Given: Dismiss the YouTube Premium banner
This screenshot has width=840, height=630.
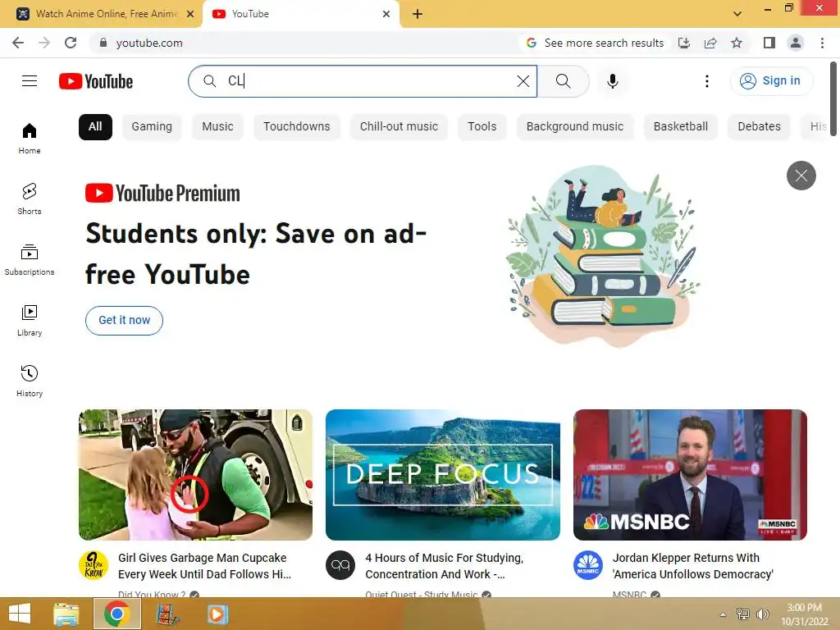Looking at the screenshot, I should (x=801, y=176).
